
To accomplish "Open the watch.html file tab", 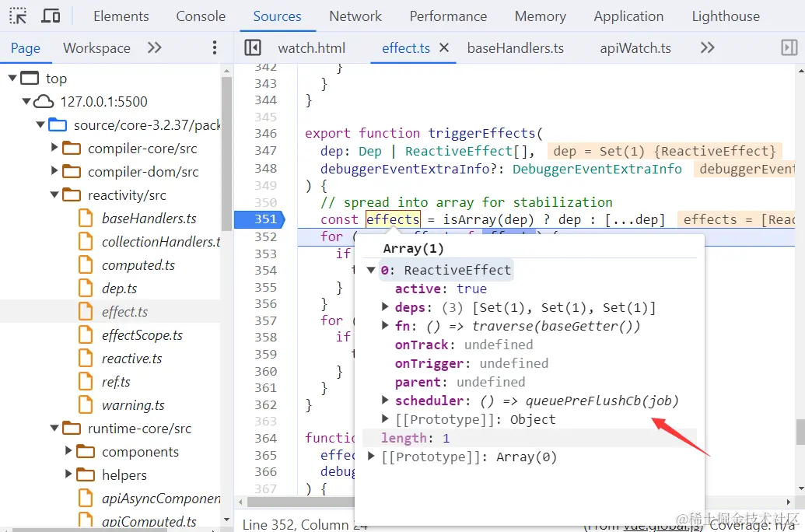I will click(x=312, y=48).
